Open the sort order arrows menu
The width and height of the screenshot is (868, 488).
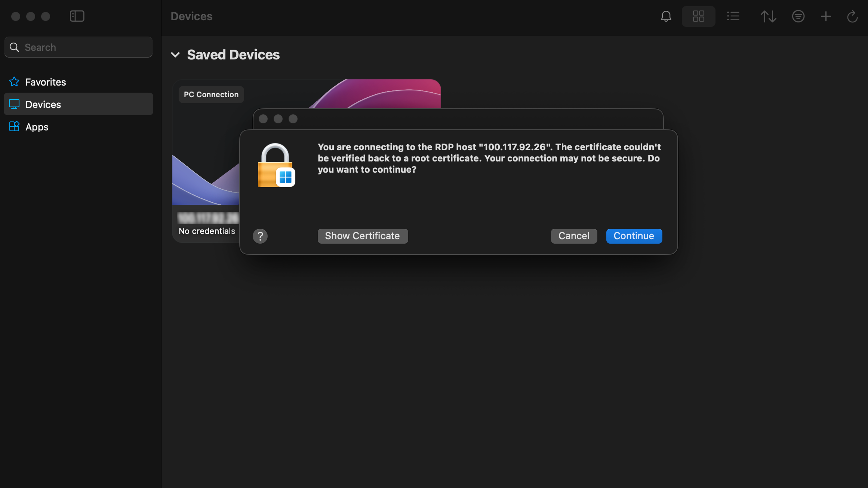(x=768, y=16)
